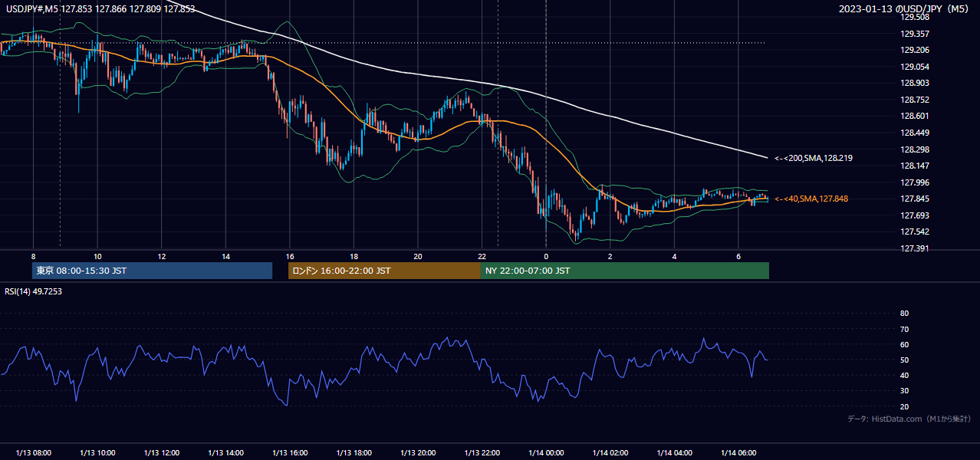This screenshot has height=460, width=980.
Task: Click the 1/14 00:00 date axis label
Action: (546, 453)
